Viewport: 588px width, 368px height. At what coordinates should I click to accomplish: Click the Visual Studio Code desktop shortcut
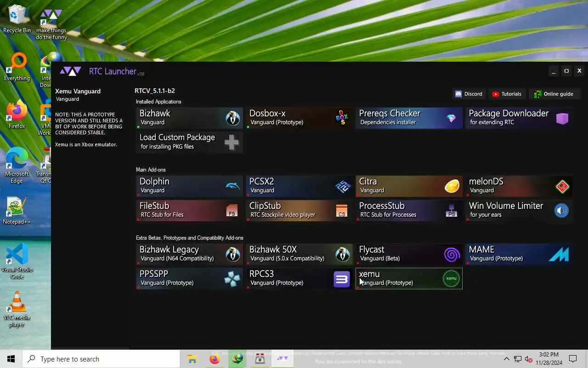pyautogui.click(x=17, y=261)
